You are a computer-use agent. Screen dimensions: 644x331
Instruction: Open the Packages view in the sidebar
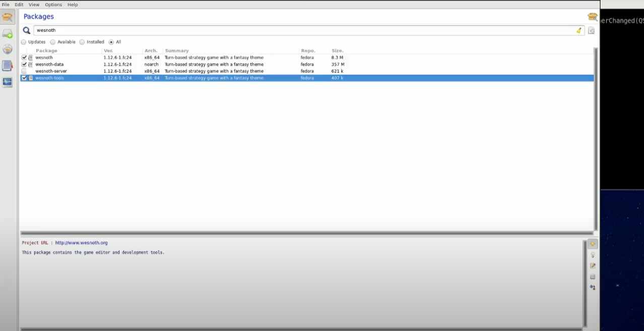coord(8,18)
